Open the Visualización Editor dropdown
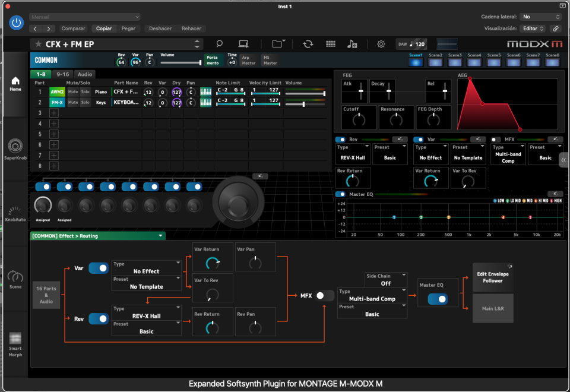The height and width of the screenshot is (392, 570). tap(533, 29)
